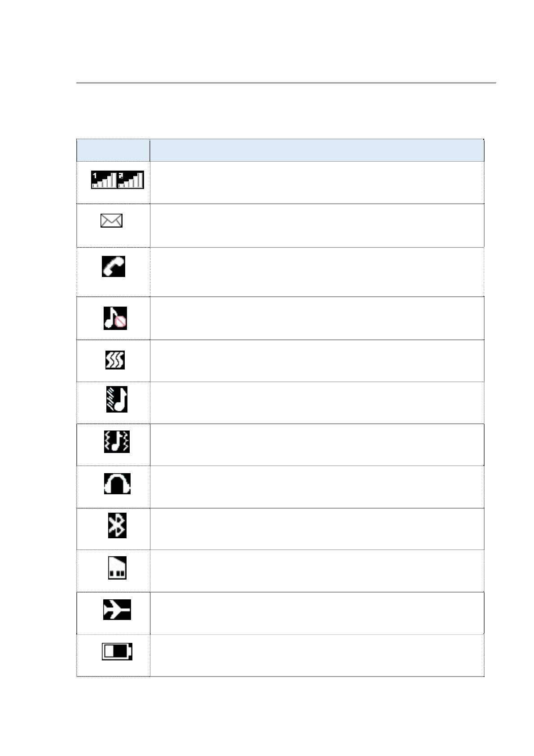
Task: Select the vibrate then ring note icon
Action: [x=117, y=399]
